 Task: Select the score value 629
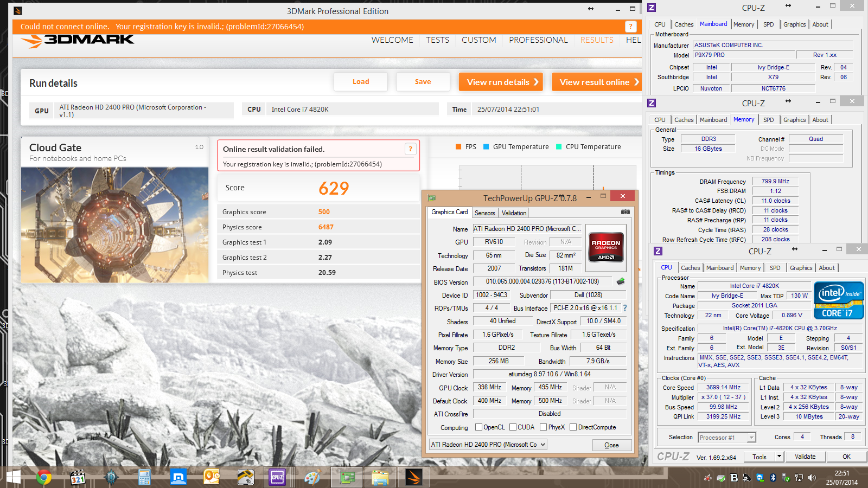click(x=334, y=188)
